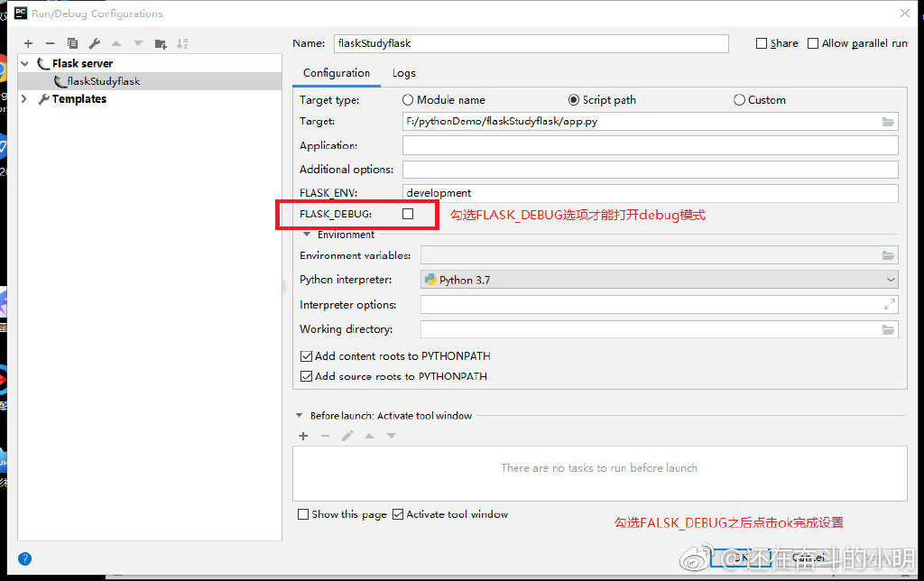
Task: Remove the selected configuration
Action: (51, 42)
